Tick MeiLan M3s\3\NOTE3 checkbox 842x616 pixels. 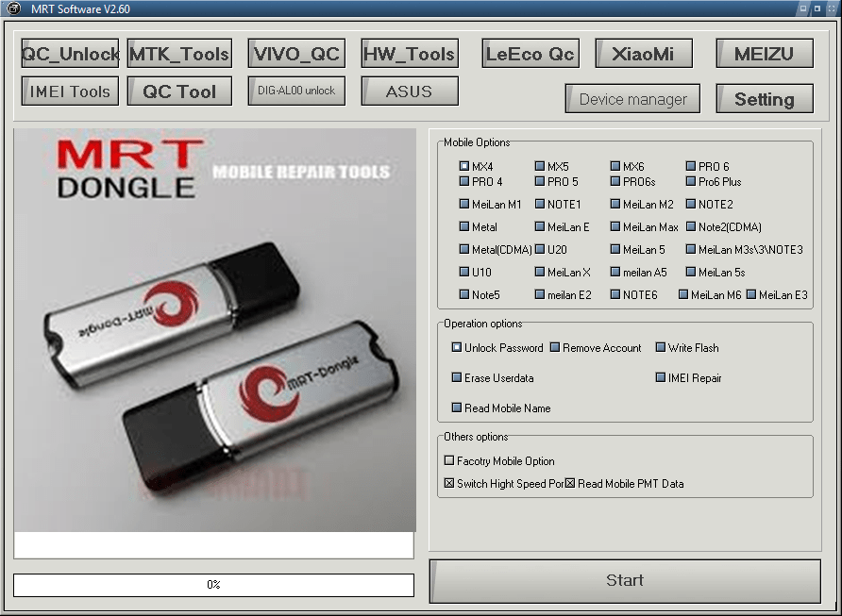click(691, 249)
